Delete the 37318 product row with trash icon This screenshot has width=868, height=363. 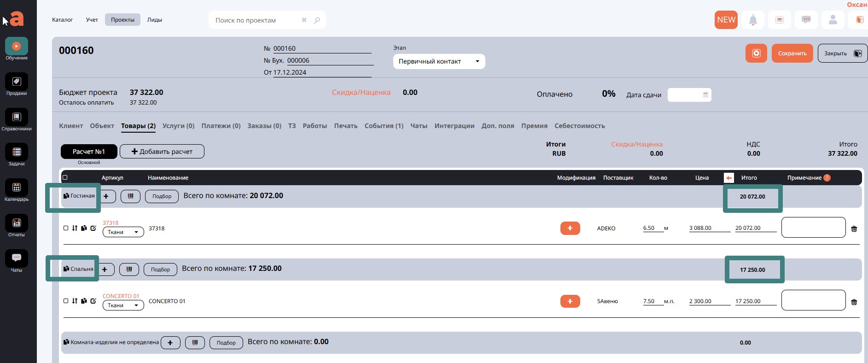[x=854, y=229]
